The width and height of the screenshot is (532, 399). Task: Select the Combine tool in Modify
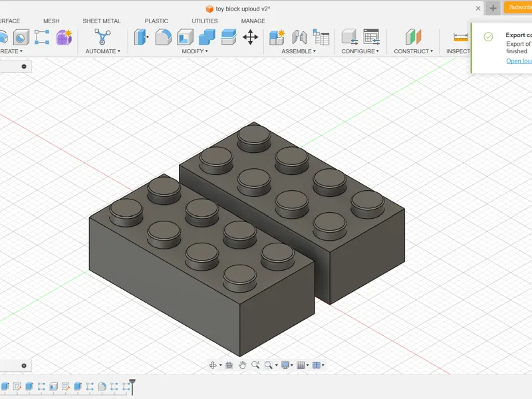207,37
